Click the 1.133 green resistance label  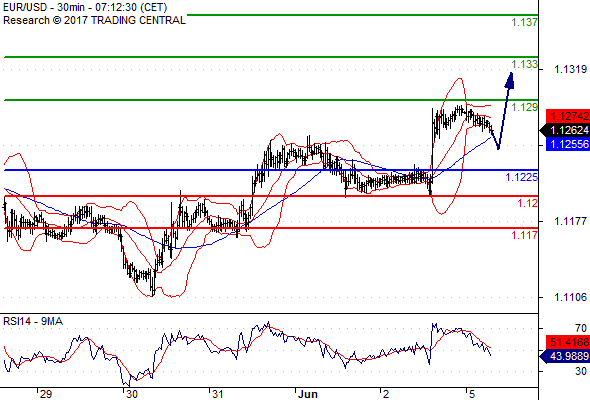(x=525, y=64)
